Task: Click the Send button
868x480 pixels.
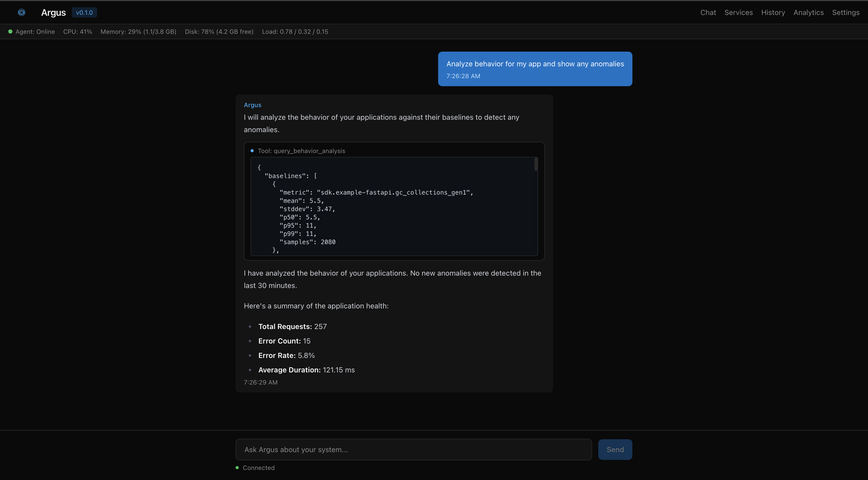Action: pyautogui.click(x=615, y=449)
